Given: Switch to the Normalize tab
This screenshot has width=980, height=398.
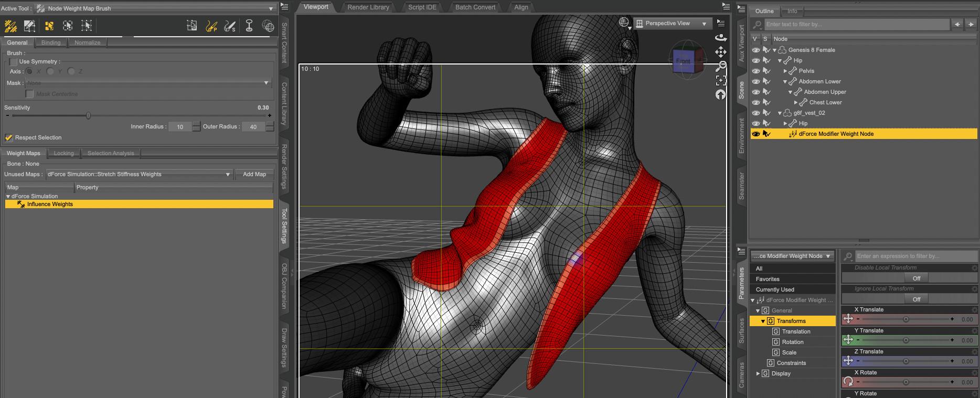Looking at the screenshot, I should [88, 42].
